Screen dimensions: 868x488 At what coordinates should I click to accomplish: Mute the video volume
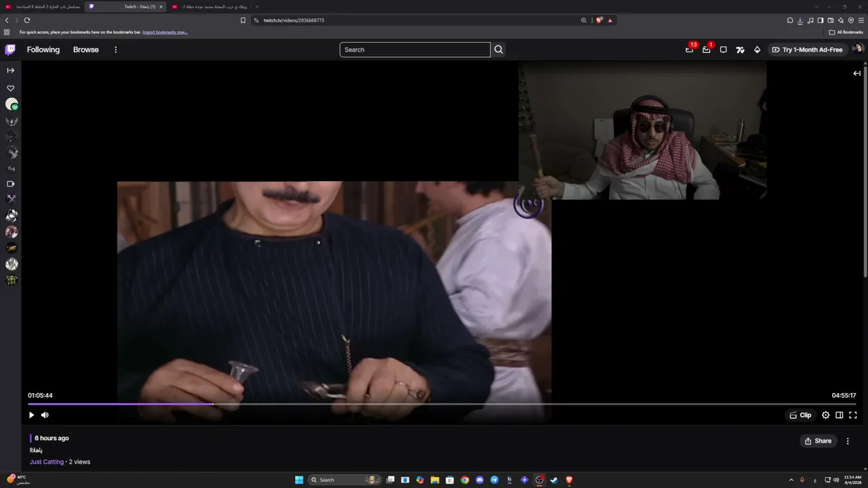click(x=45, y=415)
